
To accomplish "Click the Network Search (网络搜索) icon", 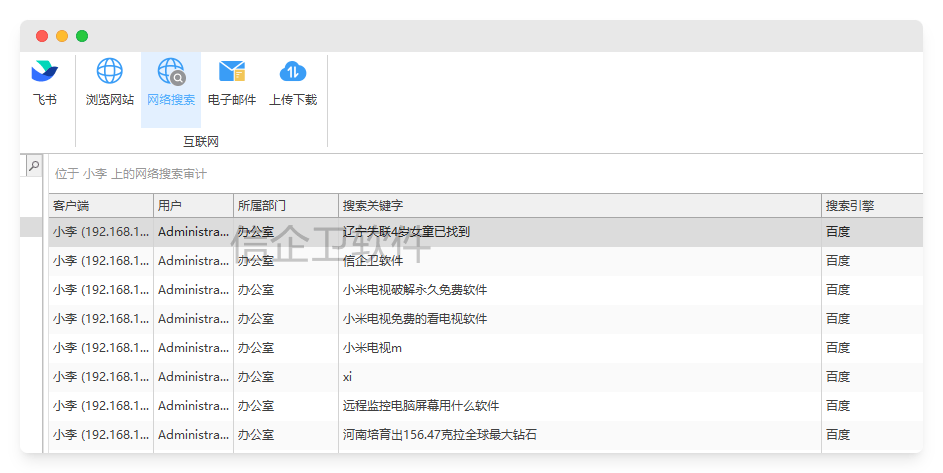I will [171, 72].
